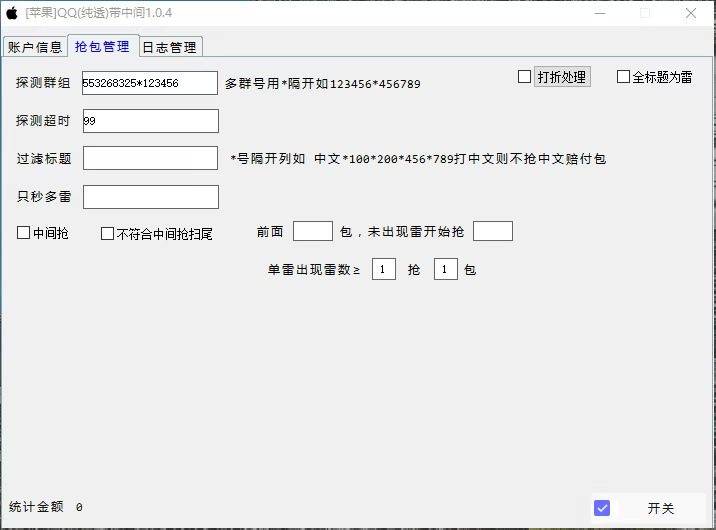Click the 探测群组 label
Screen dimensions: 716x530
tap(43, 83)
